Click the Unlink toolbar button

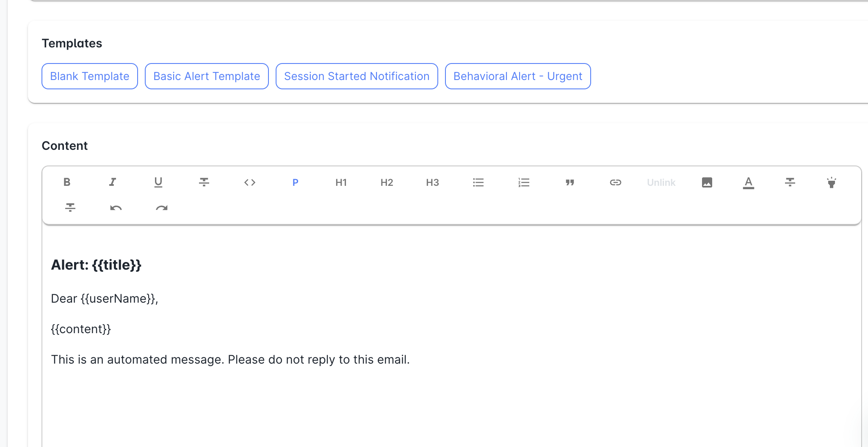tap(661, 182)
